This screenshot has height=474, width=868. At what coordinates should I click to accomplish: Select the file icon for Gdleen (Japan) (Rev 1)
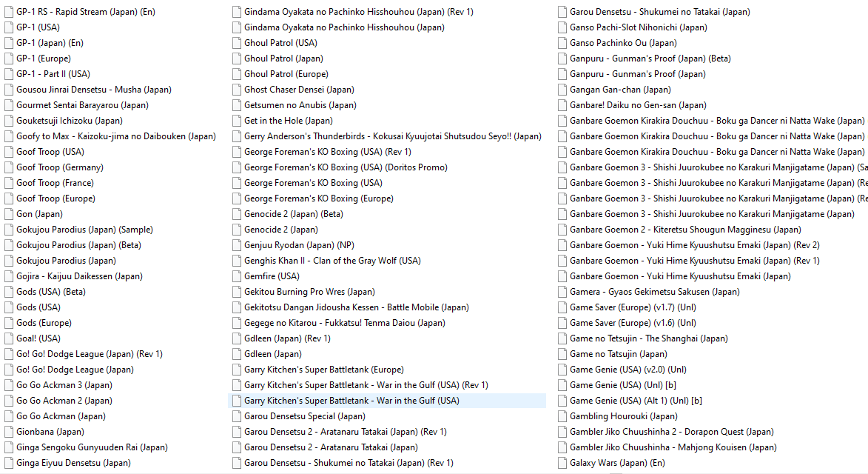[237, 338]
